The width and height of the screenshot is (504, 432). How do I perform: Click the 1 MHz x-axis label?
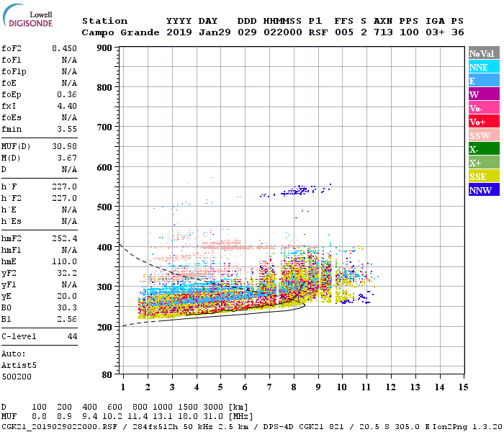pyautogui.click(x=123, y=387)
